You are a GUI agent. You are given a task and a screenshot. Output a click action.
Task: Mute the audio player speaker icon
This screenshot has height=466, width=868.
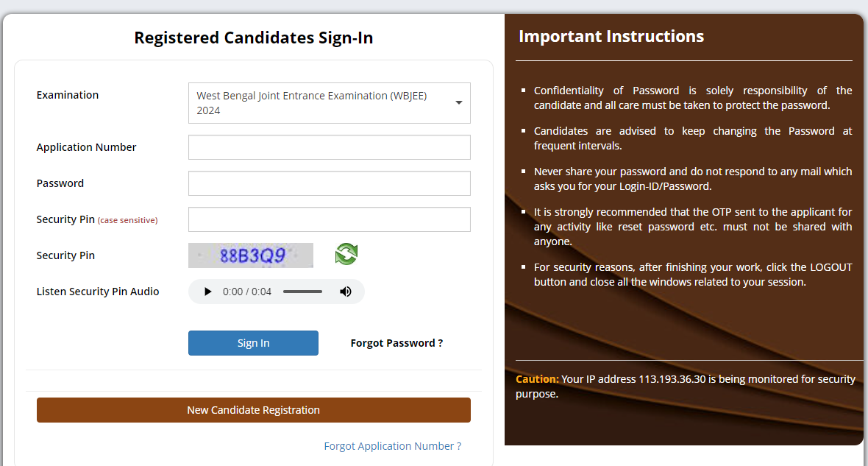(x=346, y=292)
